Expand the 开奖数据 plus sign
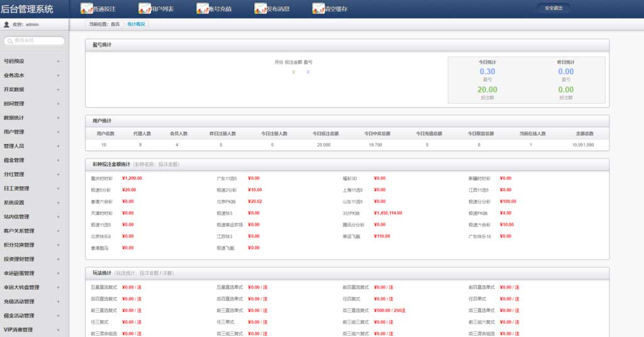The image size is (644, 337). pos(58,89)
